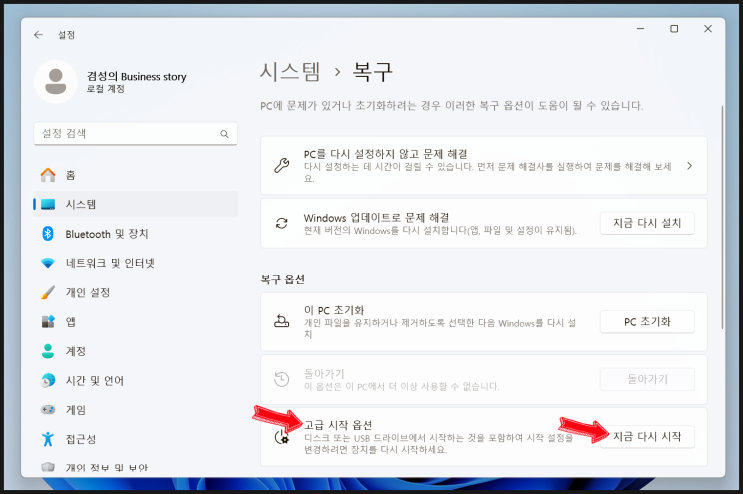Click the Windows 업데이트 refresh arrows icon

282,223
